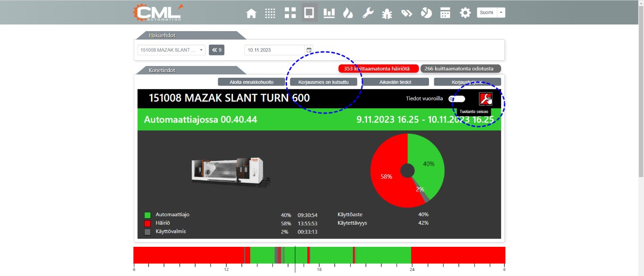The image size is (644, 276).
Task: Click the date field showing 10.11.2023
Action: click(274, 50)
